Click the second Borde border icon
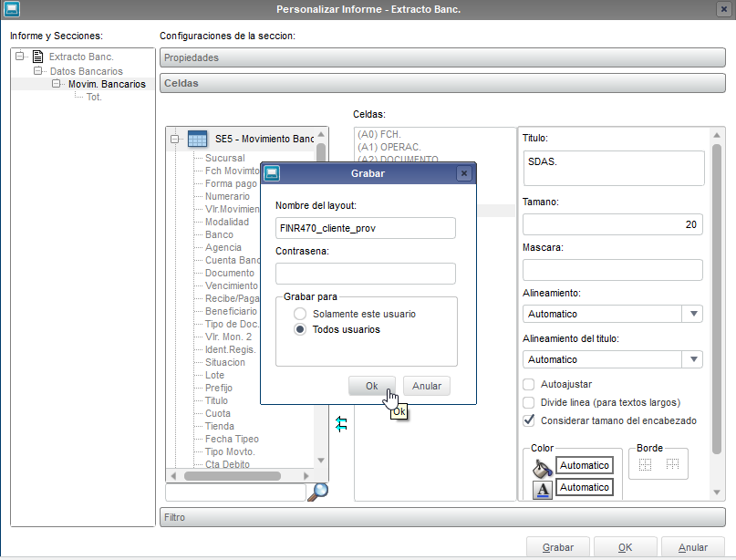Image resolution: width=736 pixels, height=560 pixels. (x=672, y=464)
